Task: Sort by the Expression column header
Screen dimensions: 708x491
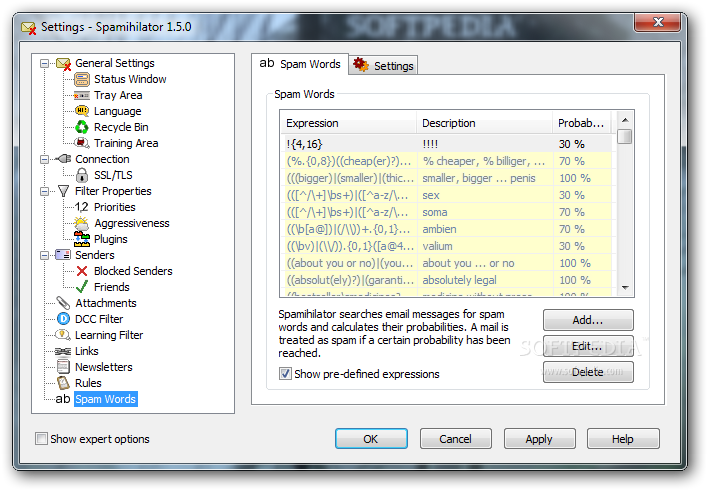Action: point(348,123)
